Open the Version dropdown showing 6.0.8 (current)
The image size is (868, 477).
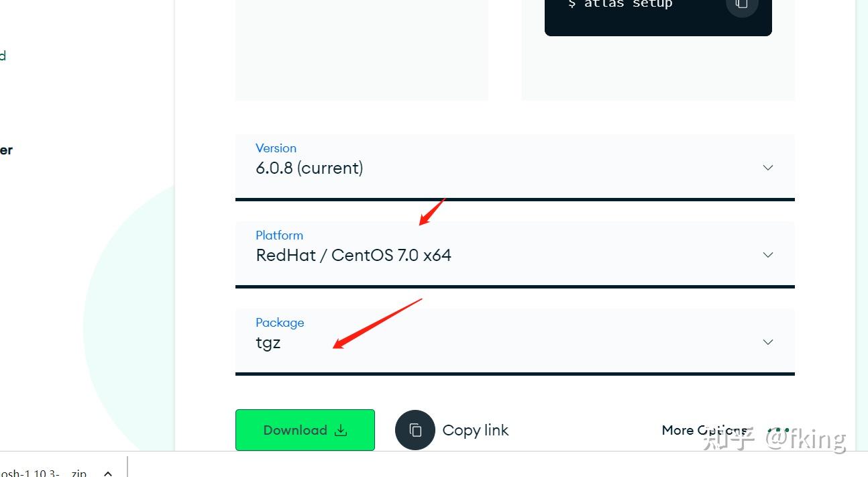coord(514,167)
